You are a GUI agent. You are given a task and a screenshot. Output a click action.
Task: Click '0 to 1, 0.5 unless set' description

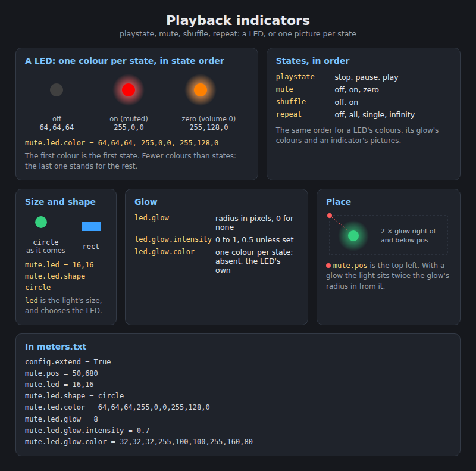[x=255, y=240]
